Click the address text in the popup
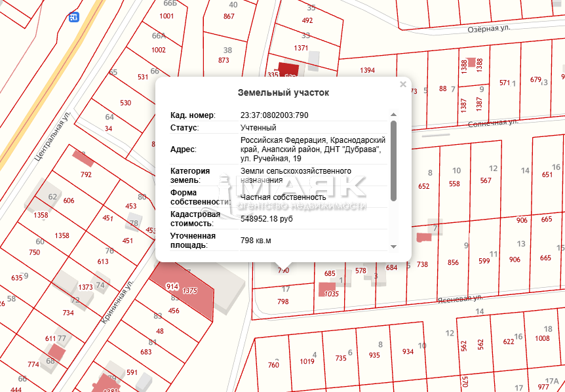Screen dimensions: 565x392 pyautogui.click(x=312, y=149)
